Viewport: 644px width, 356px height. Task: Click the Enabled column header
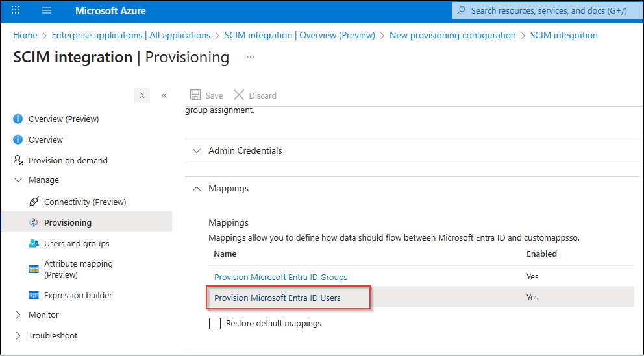[541, 254]
